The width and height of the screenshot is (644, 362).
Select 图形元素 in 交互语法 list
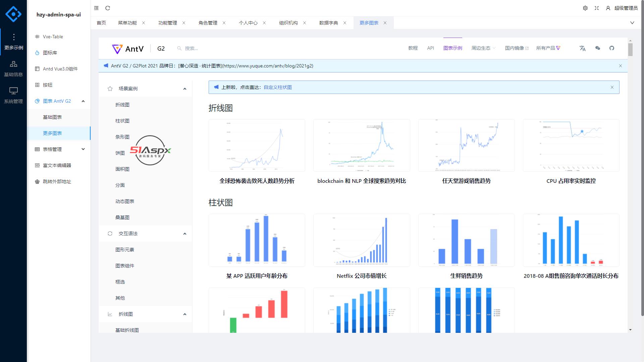(125, 250)
